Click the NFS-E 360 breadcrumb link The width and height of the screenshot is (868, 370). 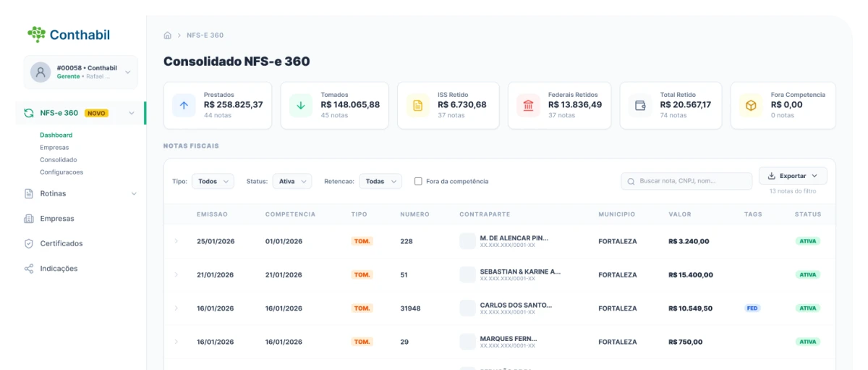point(205,35)
